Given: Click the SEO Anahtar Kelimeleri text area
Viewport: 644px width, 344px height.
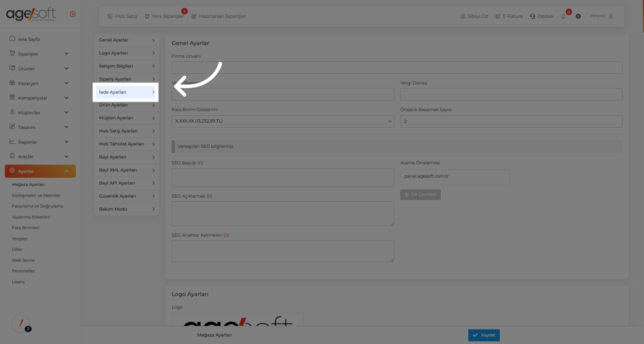Looking at the screenshot, I should tap(283, 251).
